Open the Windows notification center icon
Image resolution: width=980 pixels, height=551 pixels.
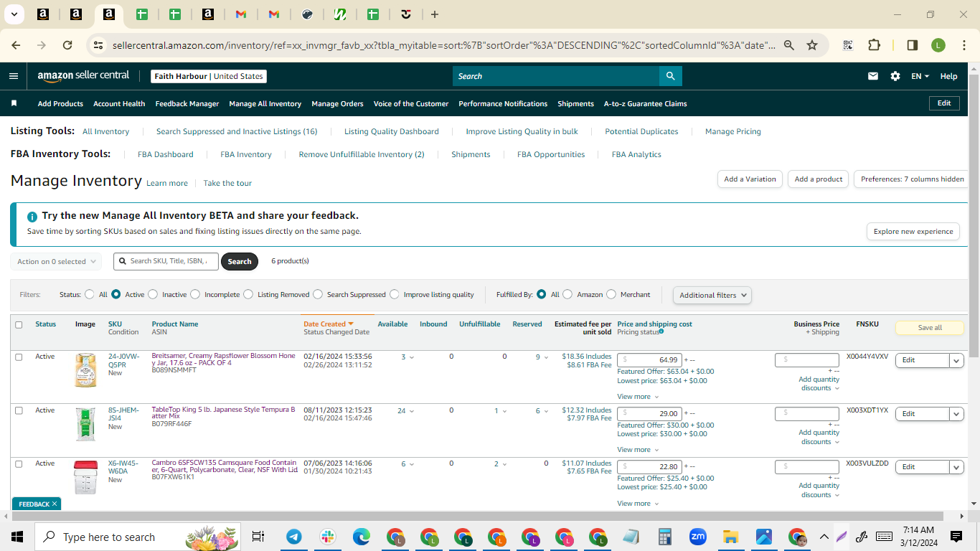[956, 537]
